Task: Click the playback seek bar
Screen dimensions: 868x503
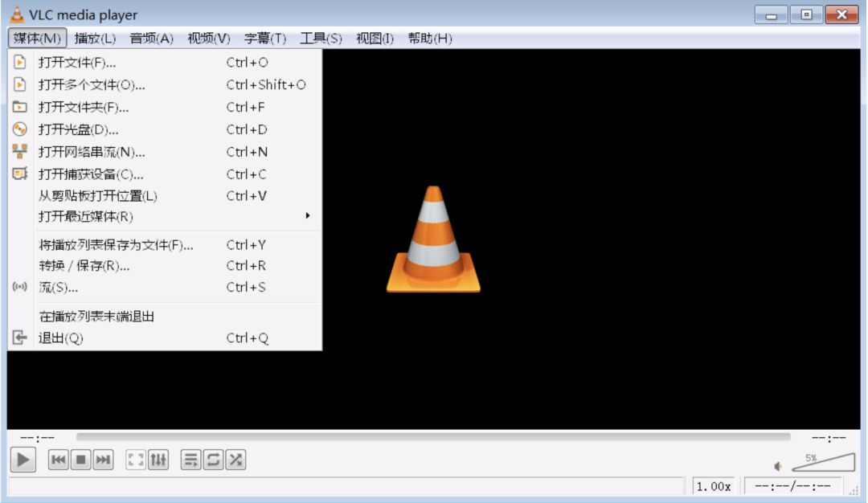Action: [x=433, y=437]
